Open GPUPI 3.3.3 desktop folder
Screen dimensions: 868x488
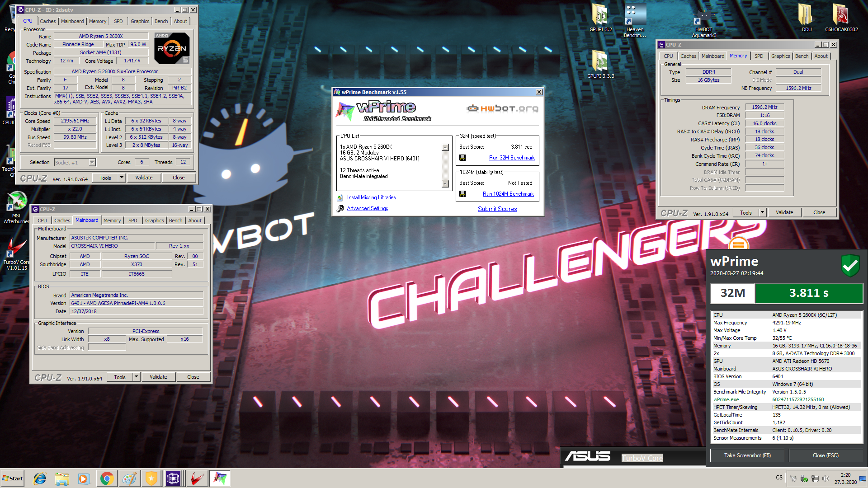coord(600,64)
